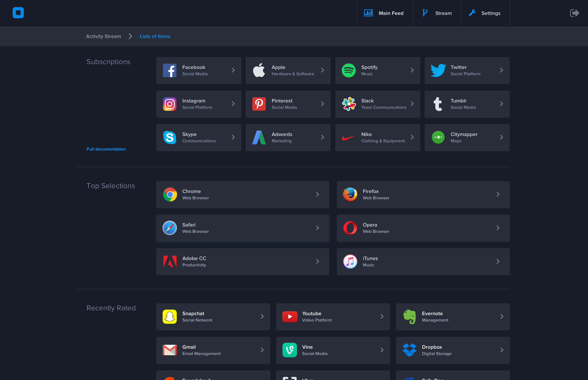This screenshot has width=588, height=380.
Task: Click the Evernote elephant icon
Action: tap(410, 317)
